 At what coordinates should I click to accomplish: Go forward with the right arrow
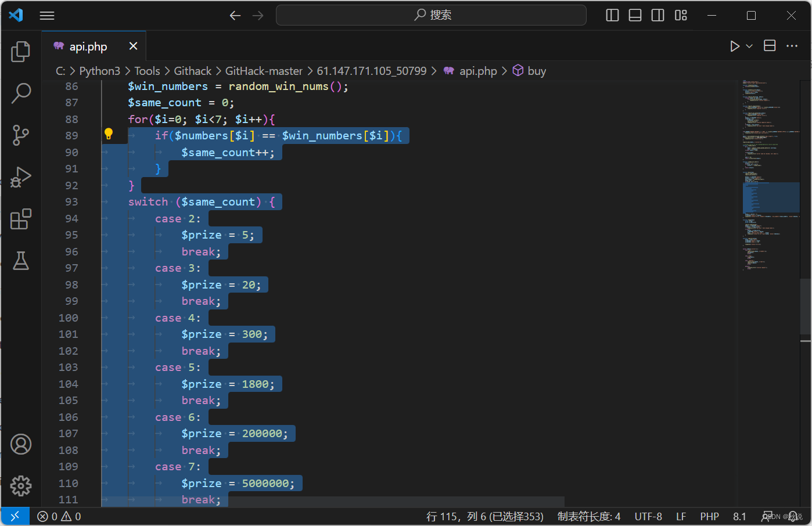258,16
